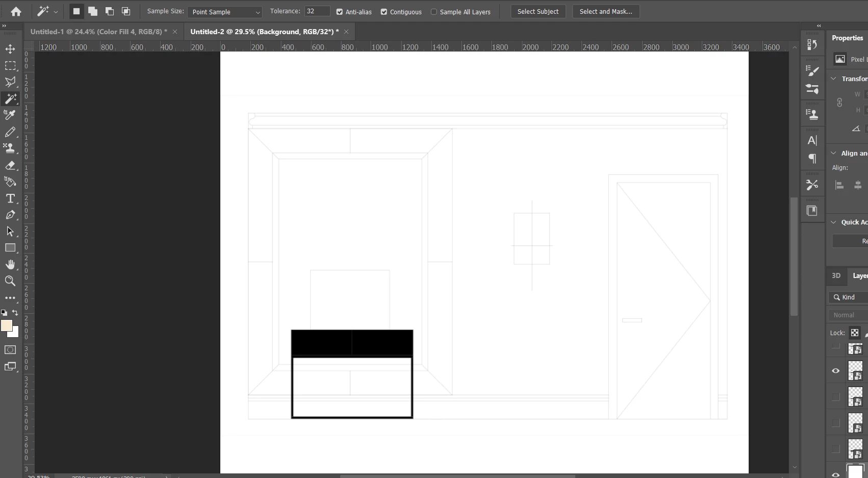Change the screen mode
Viewport: 868px width, 478px height.
pos(10,366)
